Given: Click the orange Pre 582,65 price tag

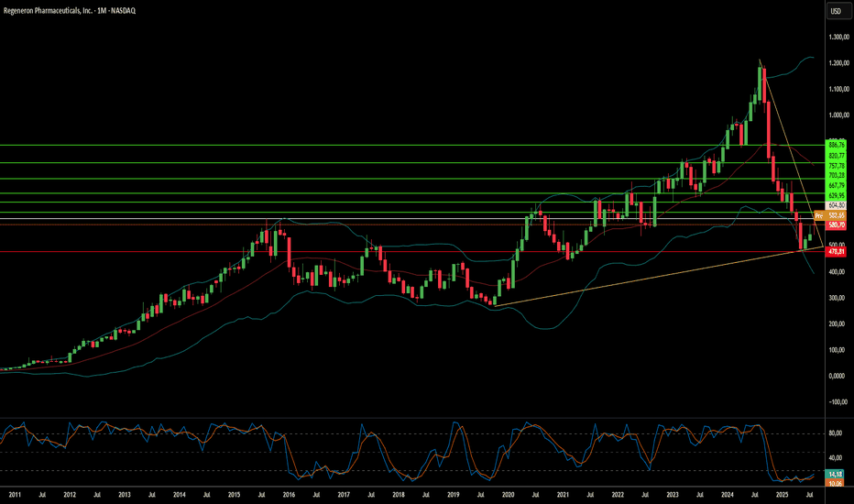Looking at the screenshot, I should (829, 215).
